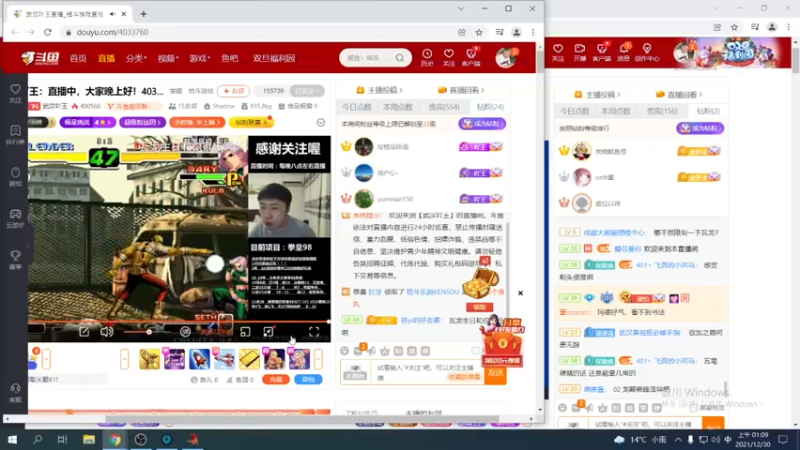This screenshot has height=450, width=800.
Task: Adjust the player volume slider
Action: pyautogui.click(x=139, y=332)
